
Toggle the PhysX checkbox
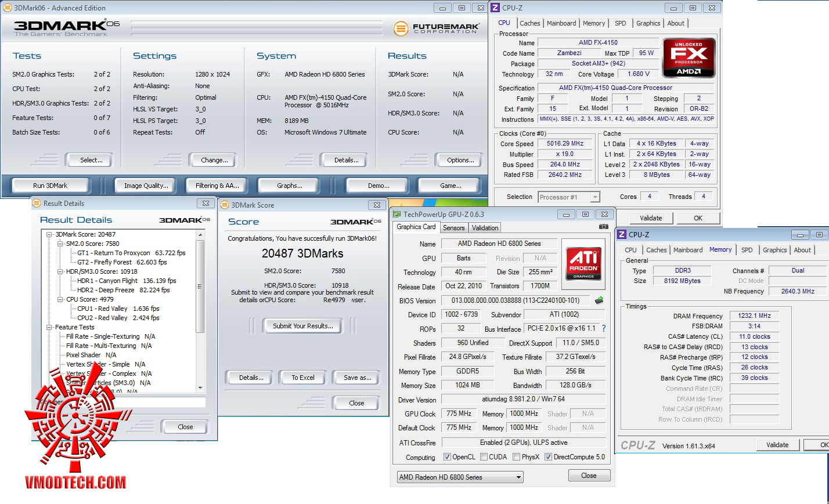(x=516, y=457)
